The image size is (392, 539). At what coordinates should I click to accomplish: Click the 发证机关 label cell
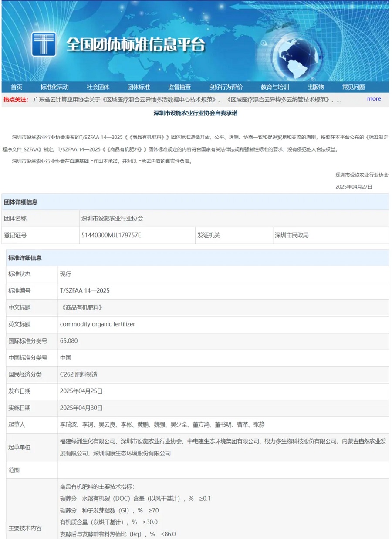tap(234, 235)
